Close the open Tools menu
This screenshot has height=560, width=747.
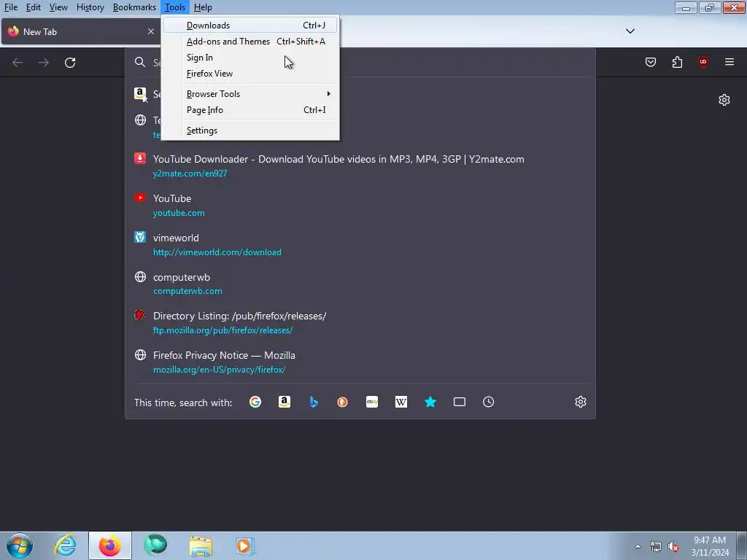175,7
